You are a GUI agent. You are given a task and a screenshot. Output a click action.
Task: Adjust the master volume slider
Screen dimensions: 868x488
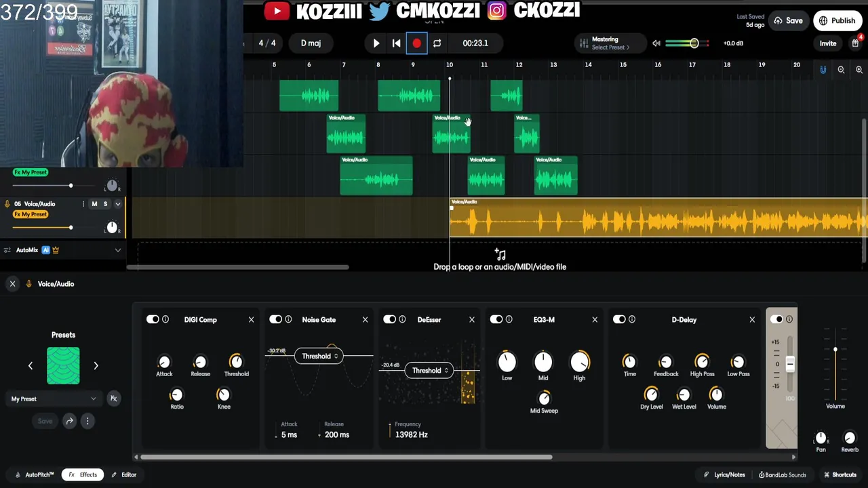(687, 43)
